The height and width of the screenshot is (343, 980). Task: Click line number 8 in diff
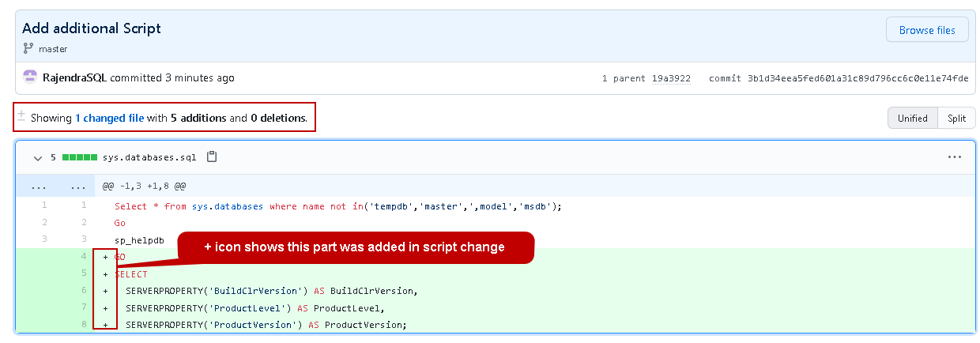point(82,325)
